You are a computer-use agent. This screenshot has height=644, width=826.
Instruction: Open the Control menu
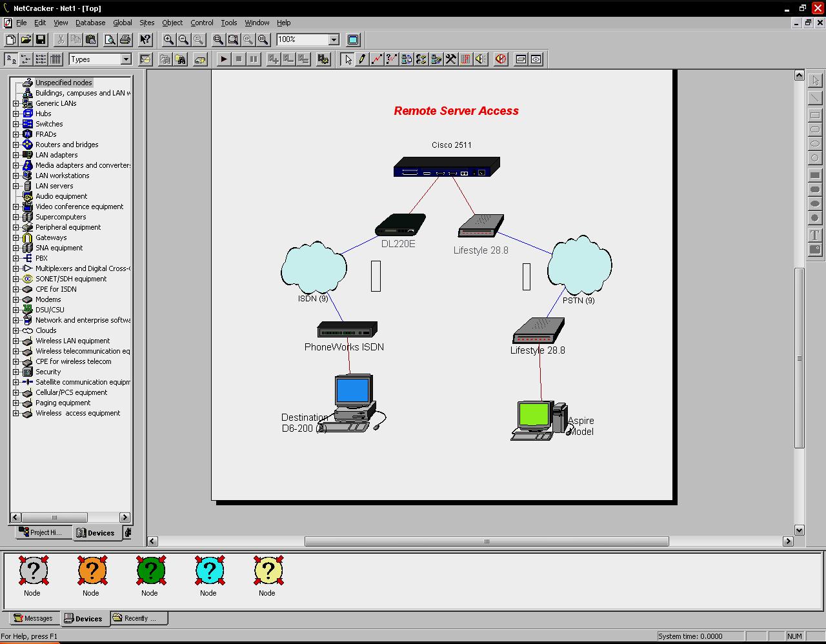[x=202, y=23]
